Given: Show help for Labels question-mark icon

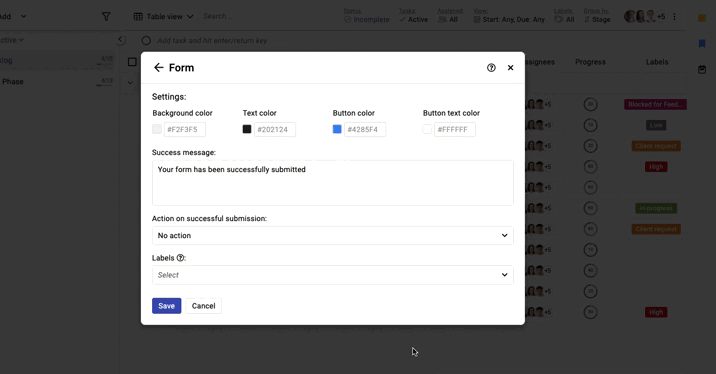Looking at the screenshot, I should tap(180, 258).
